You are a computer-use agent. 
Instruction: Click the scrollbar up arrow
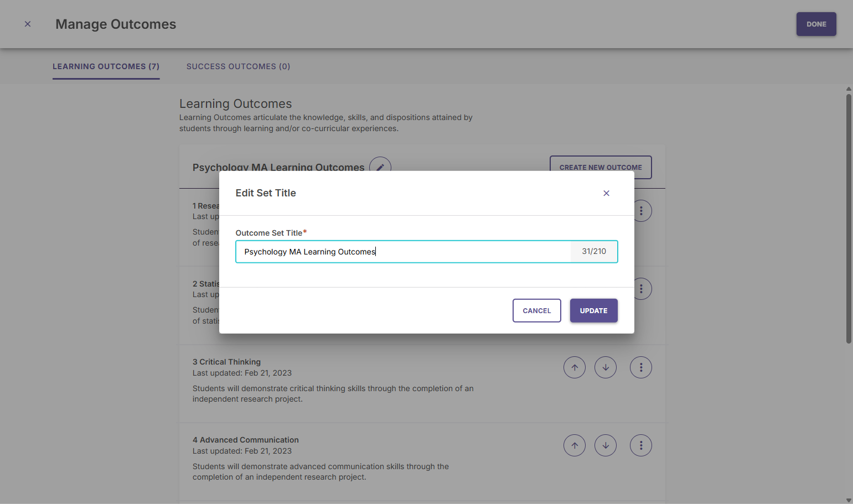(849, 89)
